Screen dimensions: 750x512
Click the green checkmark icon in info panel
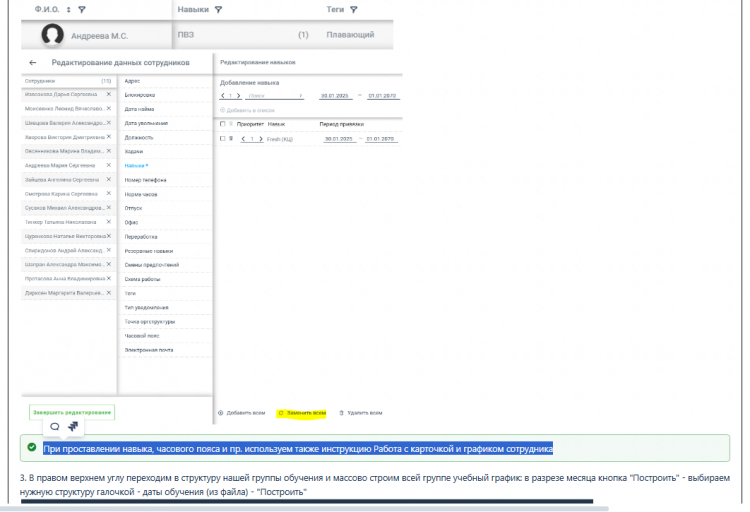tap(32, 447)
